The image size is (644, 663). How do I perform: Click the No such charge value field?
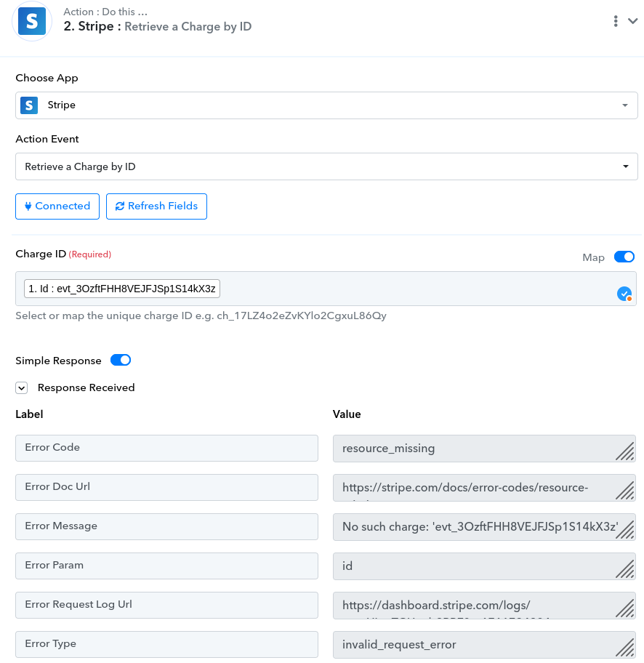tap(484, 527)
